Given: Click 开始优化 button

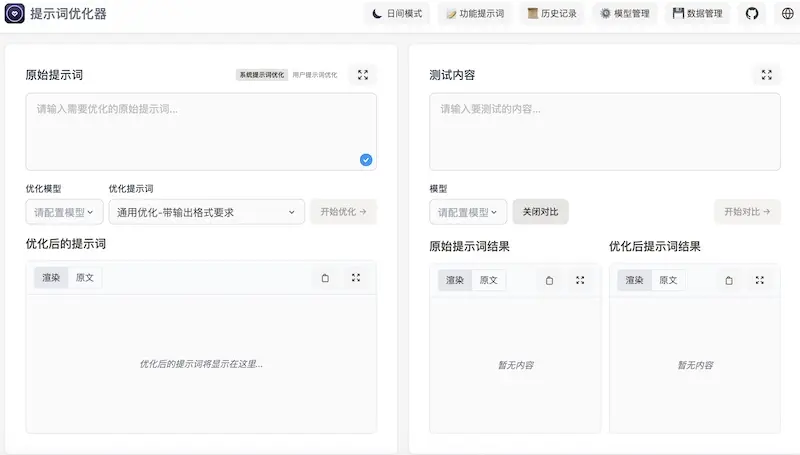Looking at the screenshot, I should [343, 212].
